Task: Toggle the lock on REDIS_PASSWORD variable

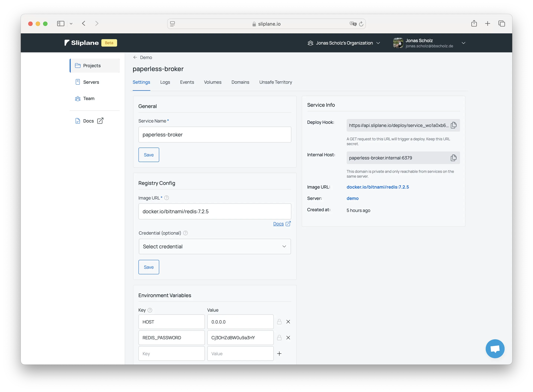Action: (279, 338)
